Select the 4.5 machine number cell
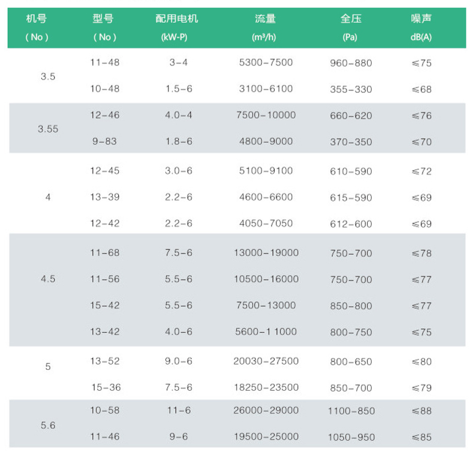476x452 pixels. point(48,279)
